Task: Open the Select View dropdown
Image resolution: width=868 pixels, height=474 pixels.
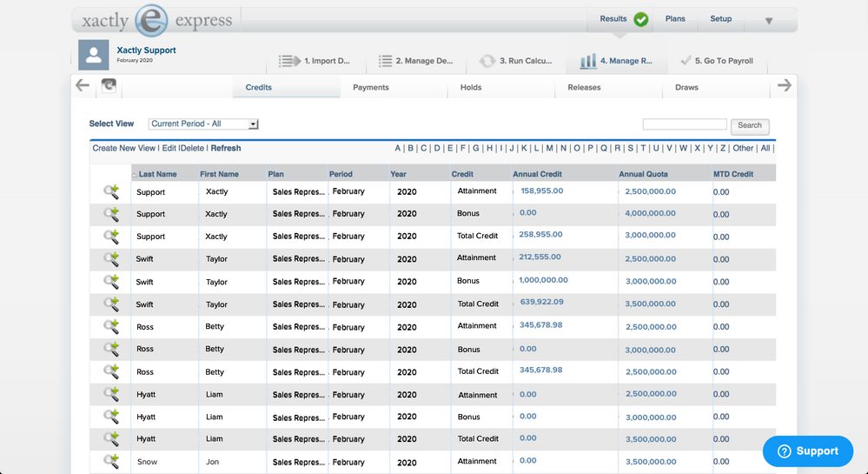Action: click(x=203, y=124)
